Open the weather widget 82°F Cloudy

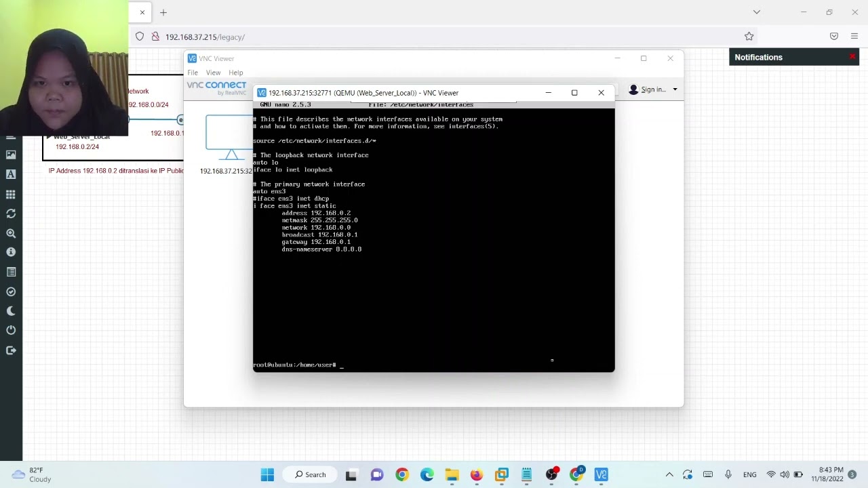click(32, 474)
